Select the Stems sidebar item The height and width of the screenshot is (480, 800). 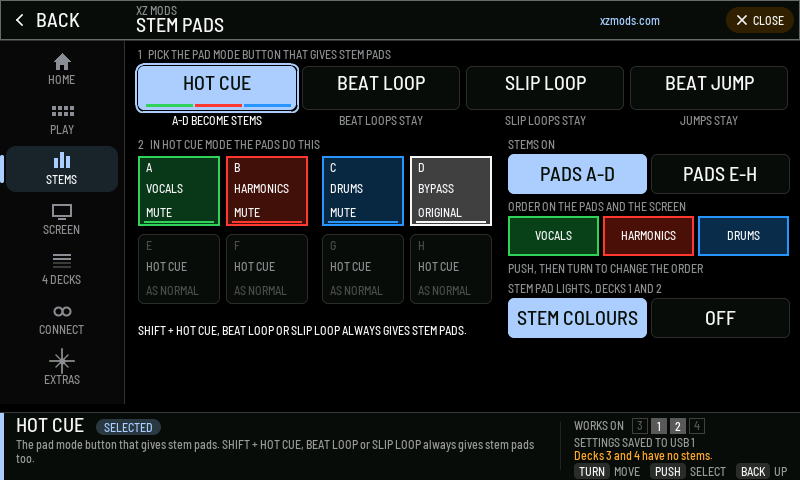tap(62, 169)
